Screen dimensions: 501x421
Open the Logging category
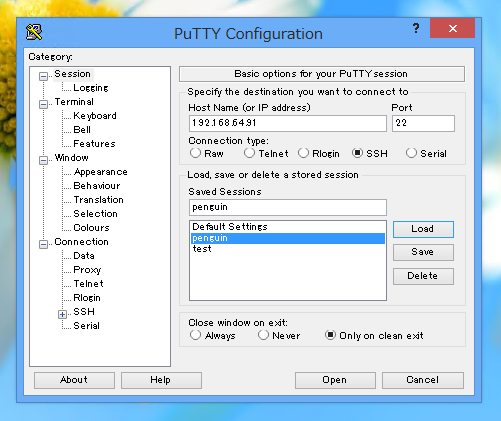click(x=91, y=88)
